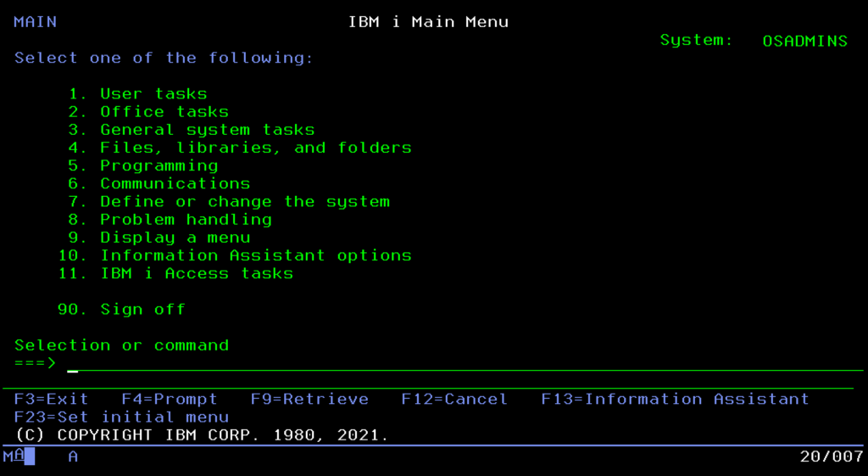This screenshot has height=476, width=868.
Task: Click Display a menu entry
Action: point(175,238)
